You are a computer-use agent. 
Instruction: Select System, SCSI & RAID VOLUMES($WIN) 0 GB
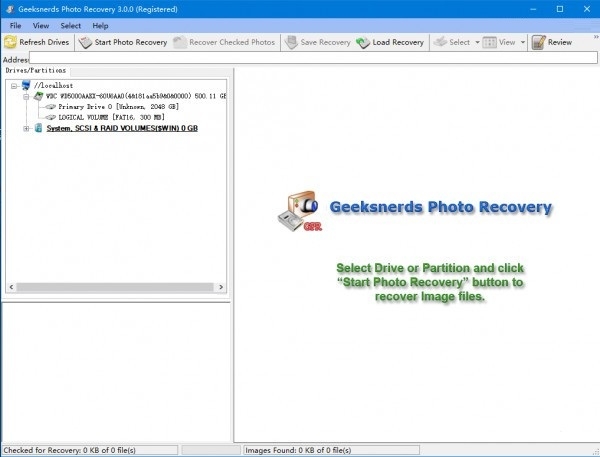point(122,128)
